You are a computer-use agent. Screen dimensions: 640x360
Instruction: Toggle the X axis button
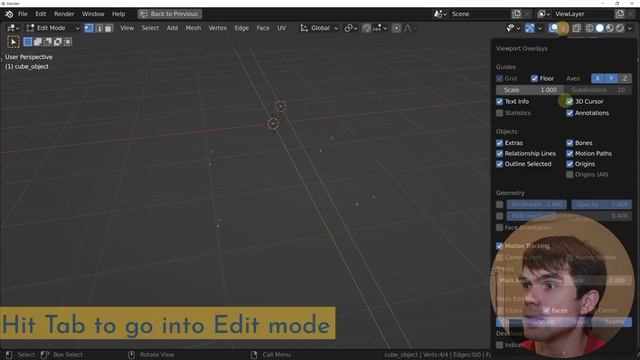pos(598,78)
